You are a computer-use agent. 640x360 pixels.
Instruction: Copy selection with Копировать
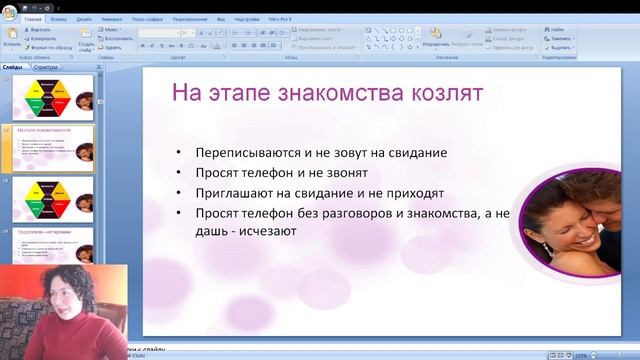[40, 39]
